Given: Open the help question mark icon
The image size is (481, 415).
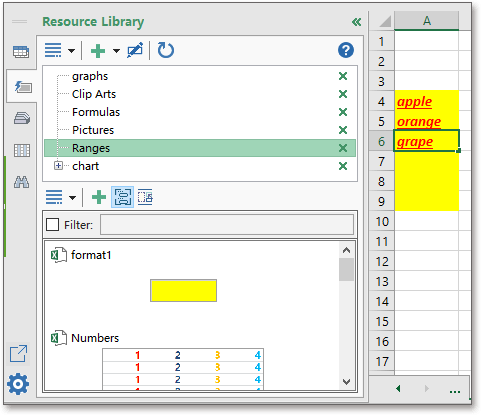Looking at the screenshot, I should coord(346,50).
